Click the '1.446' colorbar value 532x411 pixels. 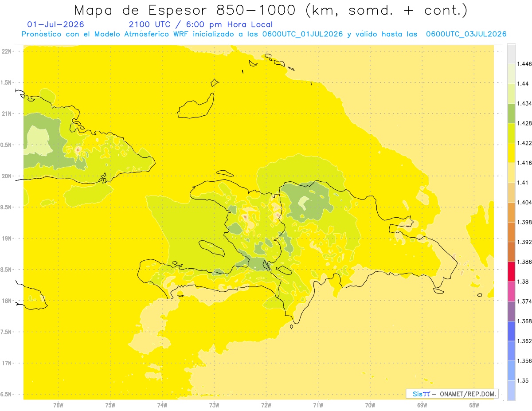524,64
